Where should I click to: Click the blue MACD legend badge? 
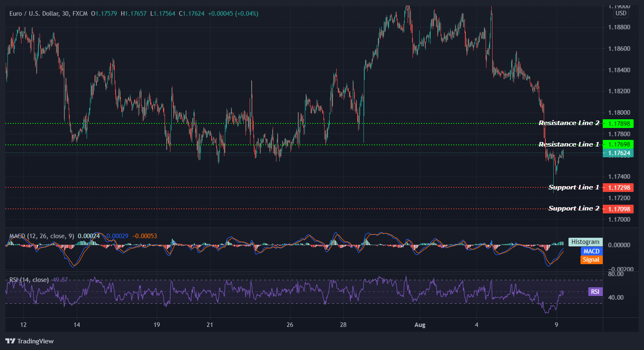[592, 251]
